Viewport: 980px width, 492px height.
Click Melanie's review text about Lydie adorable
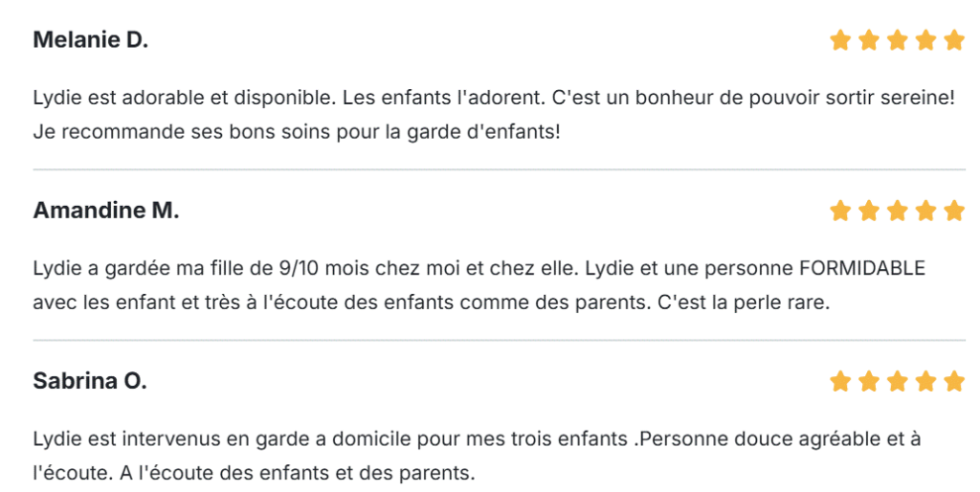(494, 115)
